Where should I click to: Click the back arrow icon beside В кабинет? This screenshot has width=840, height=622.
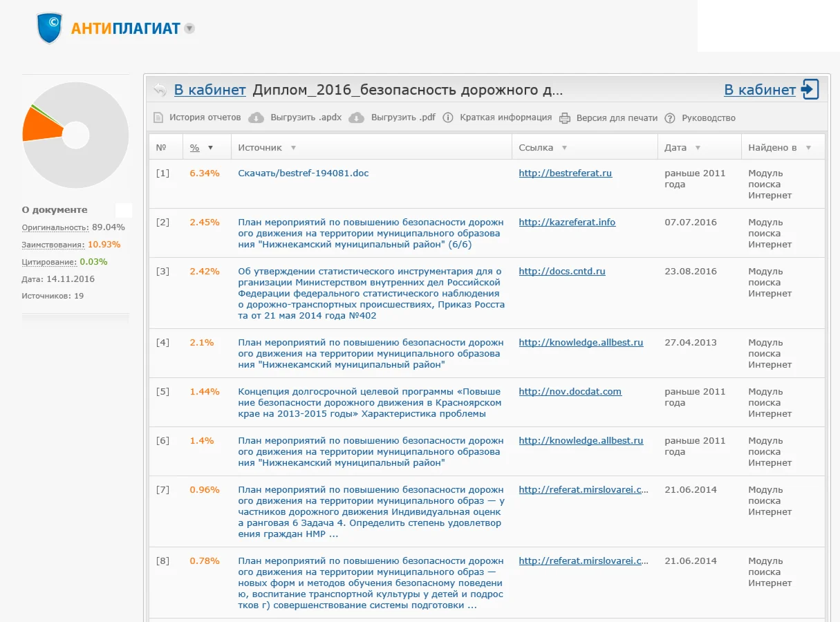pyautogui.click(x=160, y=90)
